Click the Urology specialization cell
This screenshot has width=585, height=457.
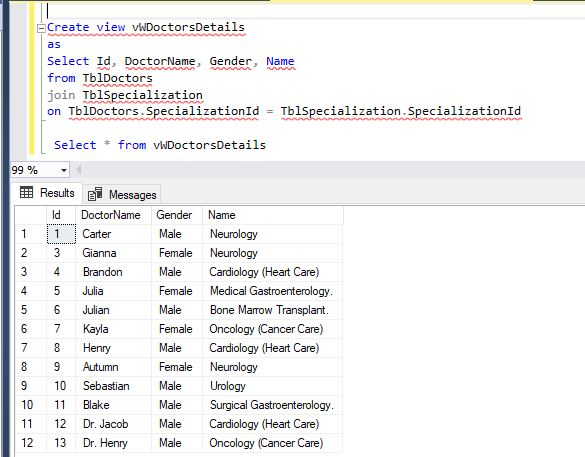pos(272,386)
